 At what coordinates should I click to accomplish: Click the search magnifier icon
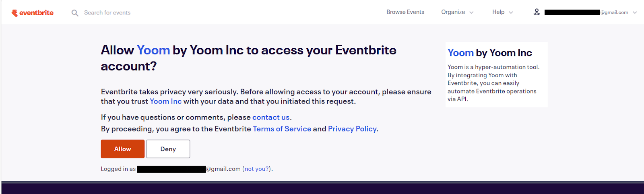75,13
